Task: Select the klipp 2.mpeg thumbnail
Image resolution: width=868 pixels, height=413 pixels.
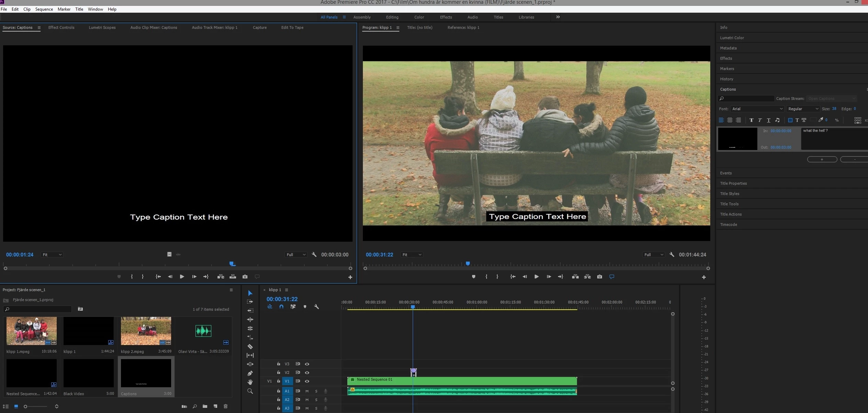Action: (x=146, y=331)
